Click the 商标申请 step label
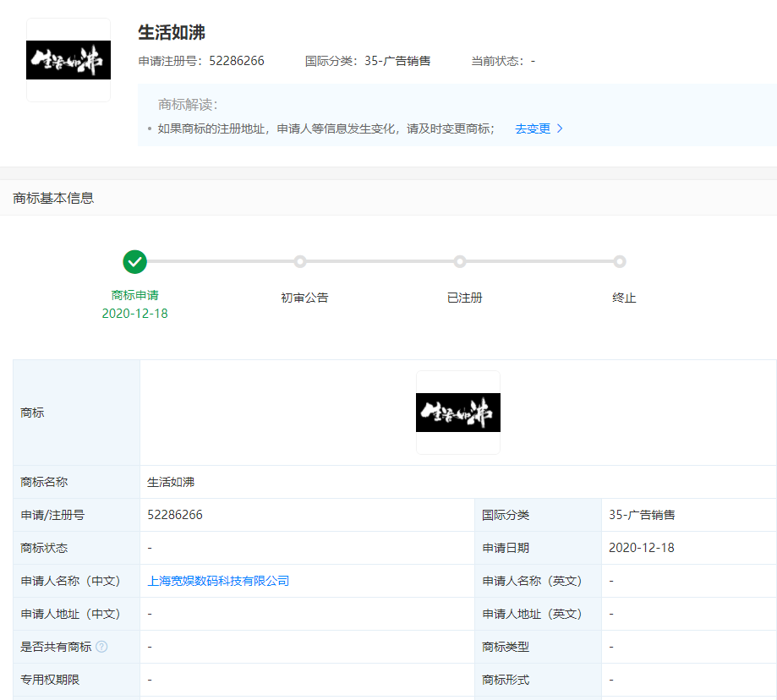The image size is (777, 700). pos(134,295)
